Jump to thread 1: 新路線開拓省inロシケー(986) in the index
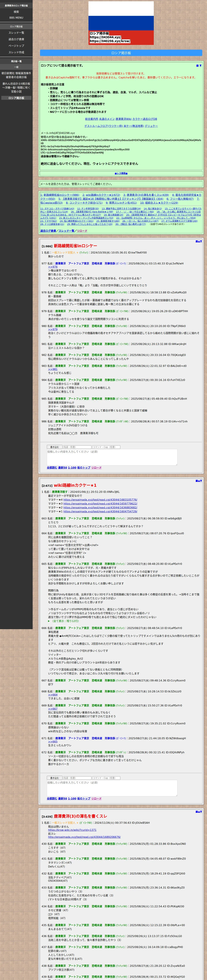Screen dimensions: 207x980 [60, 195]
